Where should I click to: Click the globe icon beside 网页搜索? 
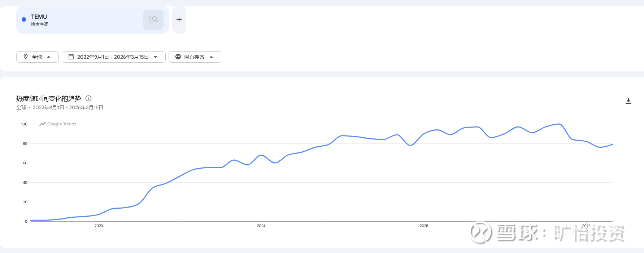(178, 57)
